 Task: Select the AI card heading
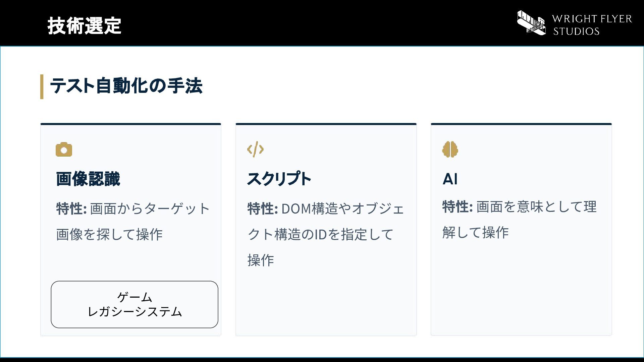pyautogui.click(x=450, y=179)
